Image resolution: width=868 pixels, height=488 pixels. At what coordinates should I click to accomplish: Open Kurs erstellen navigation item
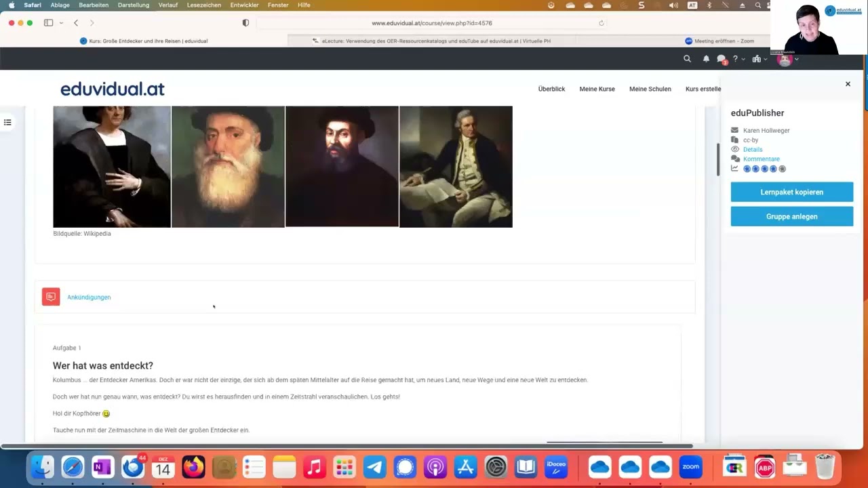[x=703, y=89]
